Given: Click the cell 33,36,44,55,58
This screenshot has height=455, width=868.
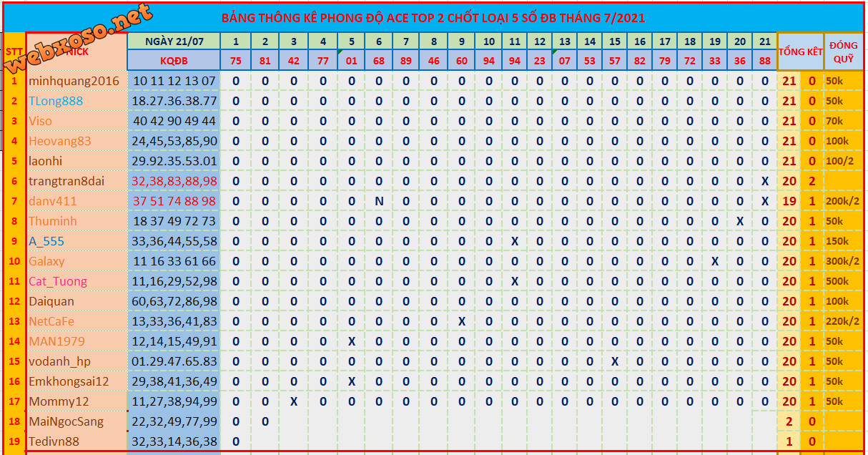Looking at the screenshot, I should 174,241.
